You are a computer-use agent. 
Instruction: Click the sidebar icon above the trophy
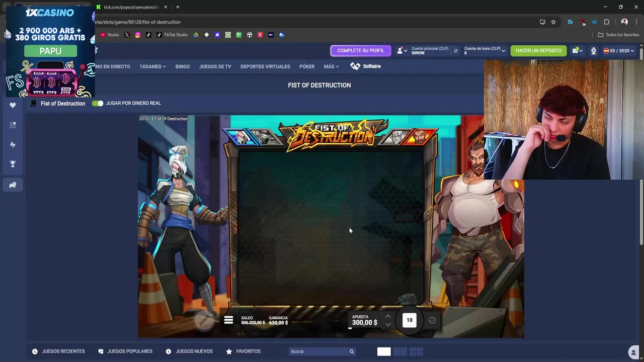(13, 144)
